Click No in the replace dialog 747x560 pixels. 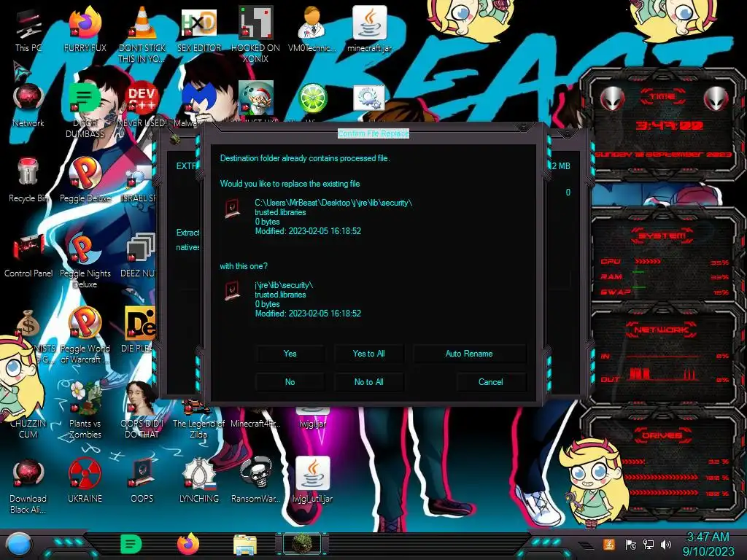290,382
